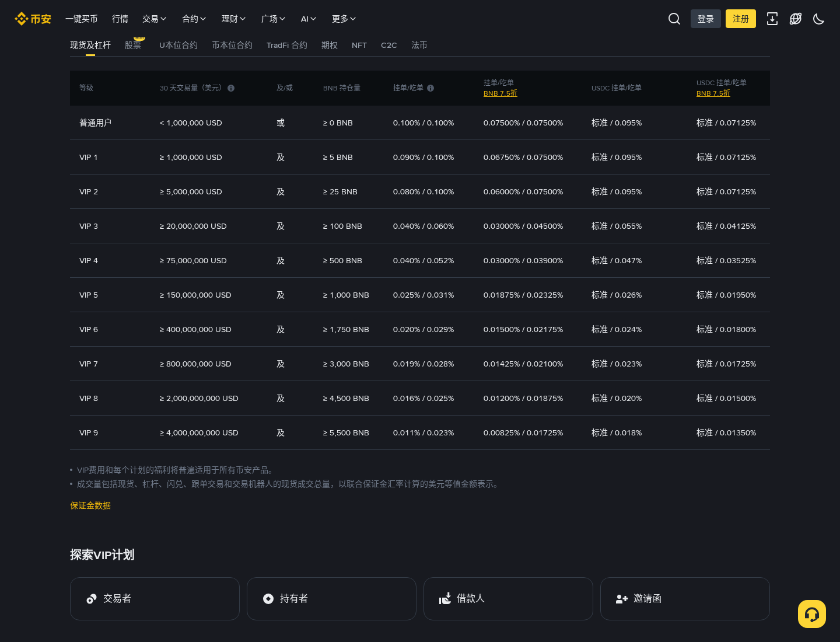
Task: Click the 普通用户 level cell
Action: click(x=95, y=123)
